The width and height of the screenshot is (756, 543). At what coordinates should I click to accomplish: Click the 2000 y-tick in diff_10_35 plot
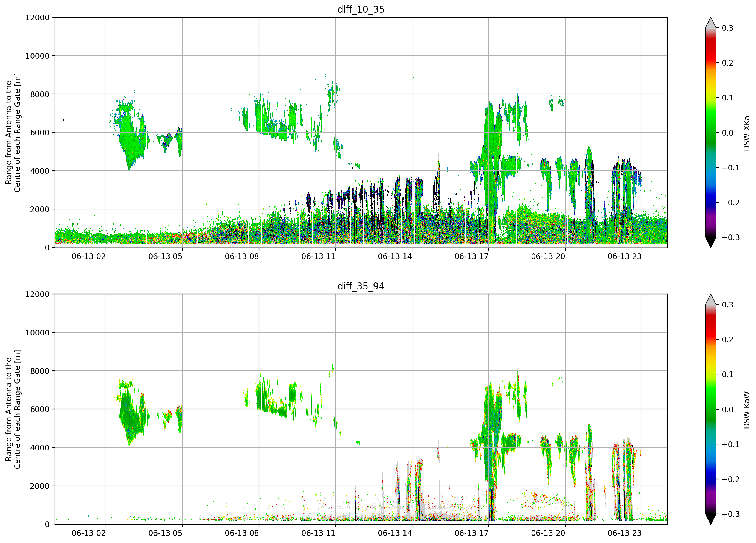click(40, 209)
